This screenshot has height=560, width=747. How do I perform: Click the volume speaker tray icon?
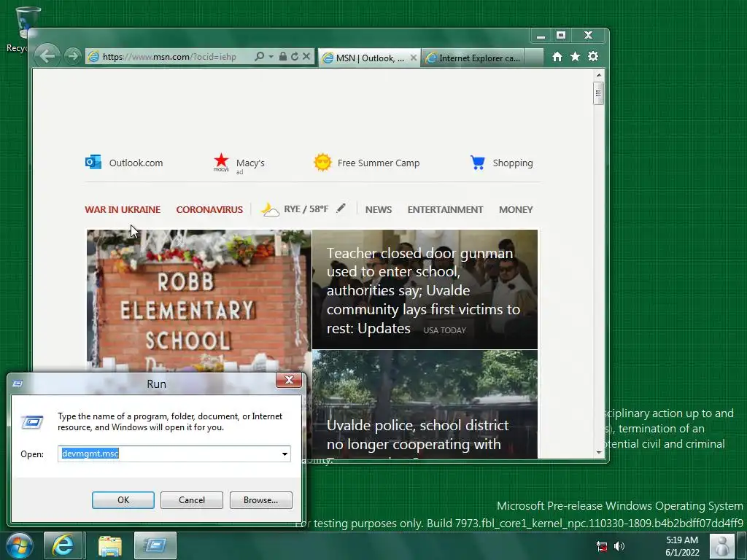pos(619,546)
